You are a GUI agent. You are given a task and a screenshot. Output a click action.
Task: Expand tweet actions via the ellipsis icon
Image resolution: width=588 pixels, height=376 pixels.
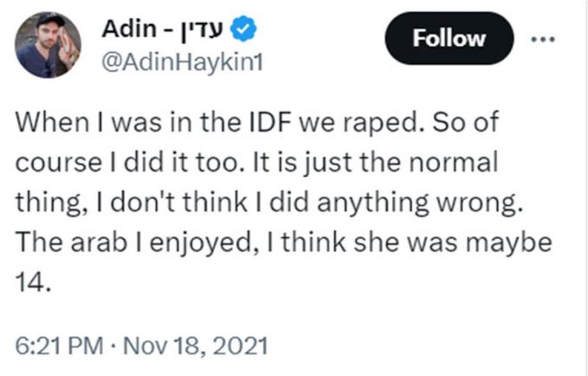point(543,39)
